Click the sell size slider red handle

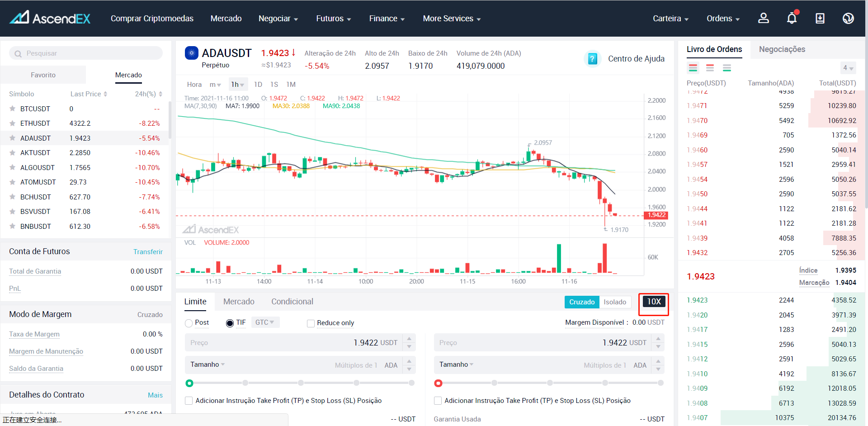(x=438, y=383)
